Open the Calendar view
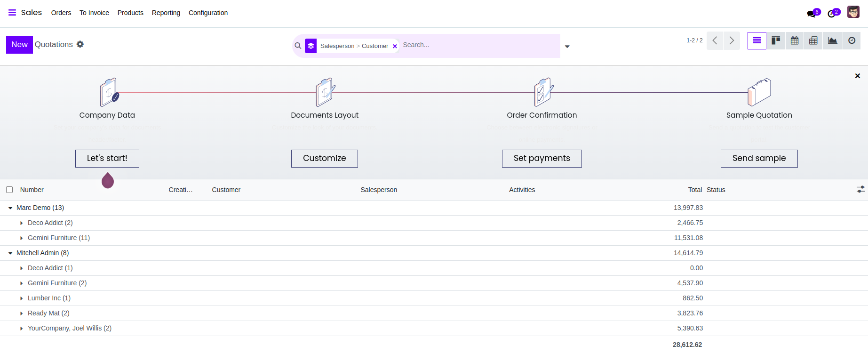This screenshot has width=868, height=362. click(x=795, y=40)
